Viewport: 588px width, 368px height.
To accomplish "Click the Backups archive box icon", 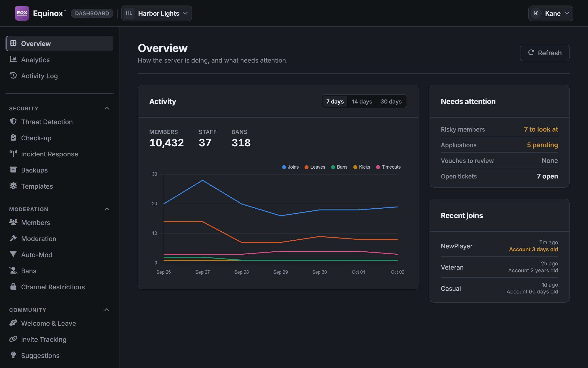I will click(x=13, y=170).
